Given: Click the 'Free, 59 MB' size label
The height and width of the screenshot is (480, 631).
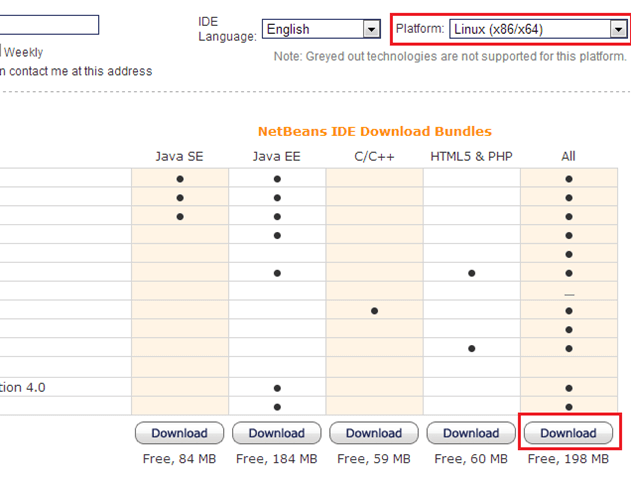Looking at the screenshot, I should point(374,459).
